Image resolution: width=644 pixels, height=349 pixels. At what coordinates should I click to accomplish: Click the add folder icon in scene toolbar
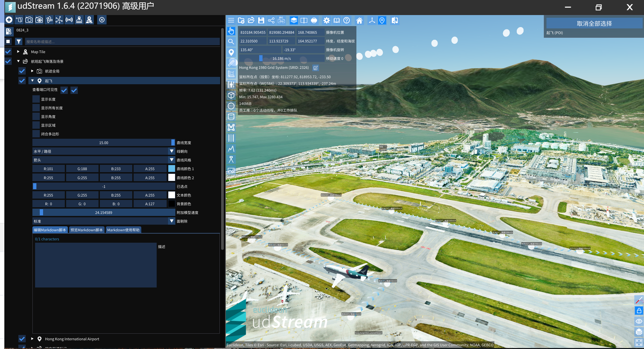(x=19, y=20)
